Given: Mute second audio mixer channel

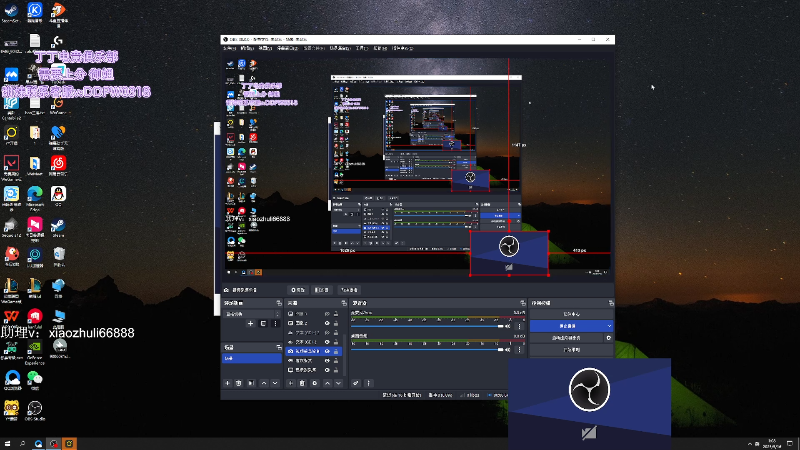Looking at the screenshot, I should (x=508, y=349).
